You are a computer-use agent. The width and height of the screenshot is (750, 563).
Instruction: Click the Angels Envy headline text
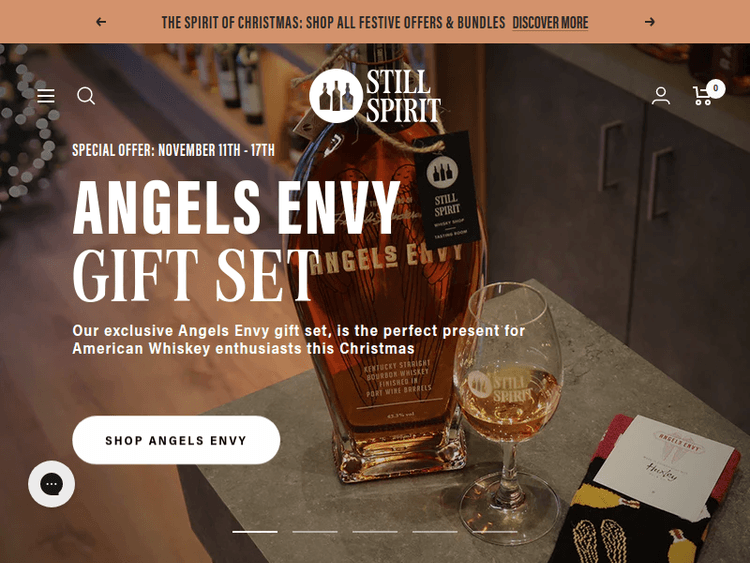(236, 207)
